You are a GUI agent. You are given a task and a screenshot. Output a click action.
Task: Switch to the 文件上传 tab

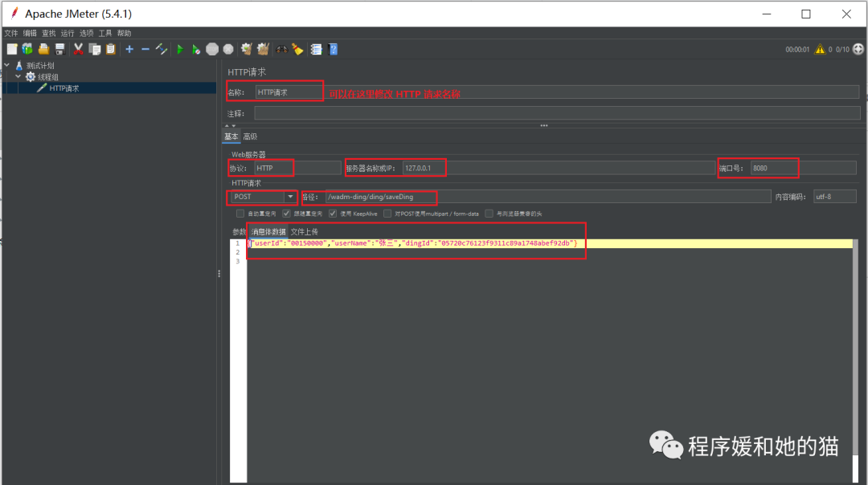point(305,232)
